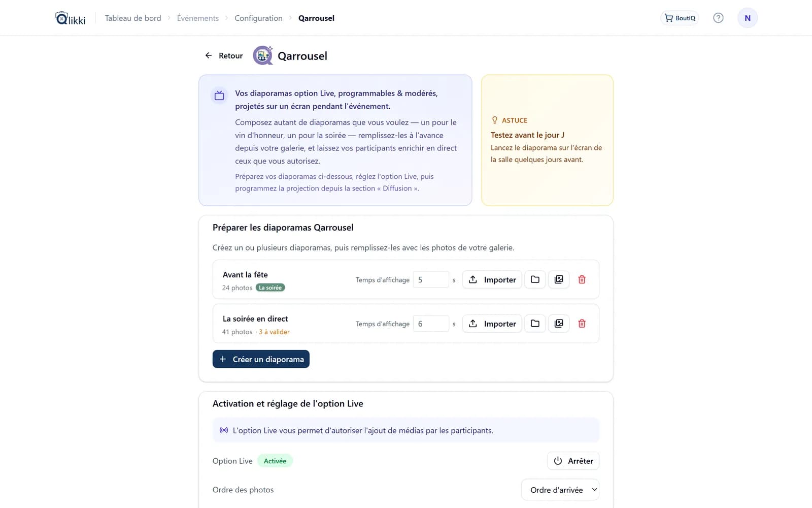This screenshot has width=812, height=508.
Task: Open gallery picker icon for La soirée en direct
Action: (559, 324)
